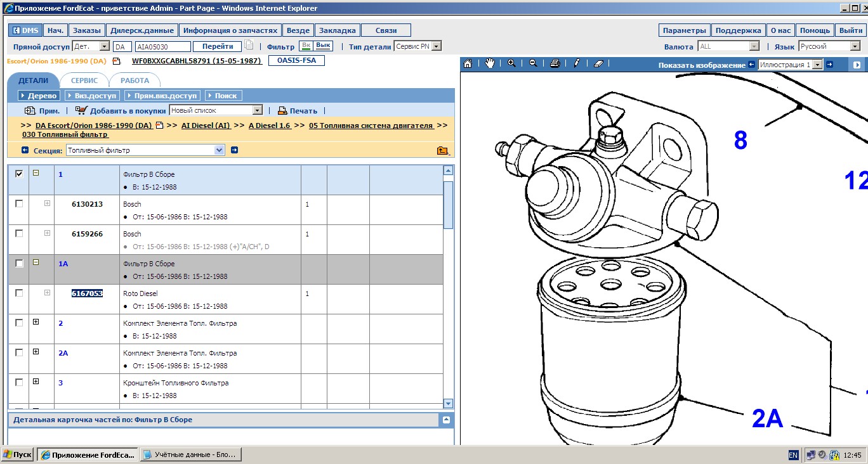Viewport: 868px width, 464px height.
Task: Print the illustration with printer icon
Action: click(x=555, y=63)
